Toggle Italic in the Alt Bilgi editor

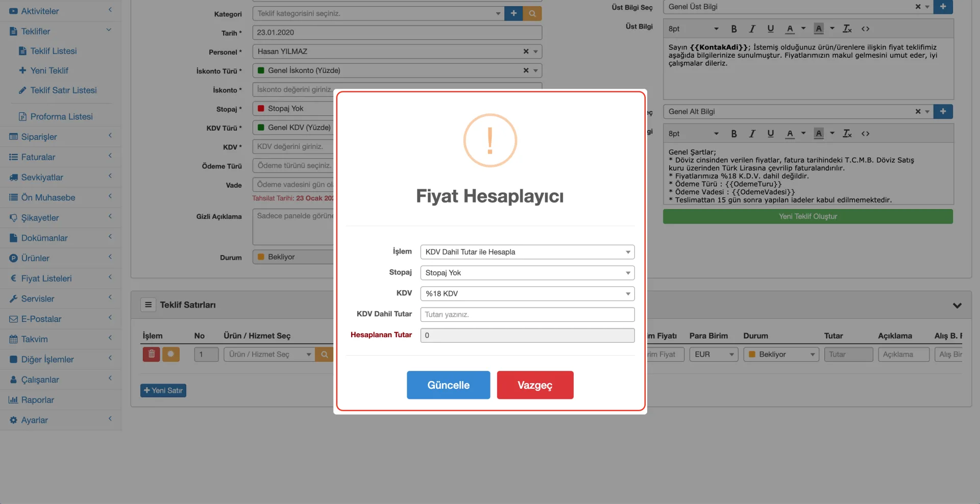coord(752,134)
